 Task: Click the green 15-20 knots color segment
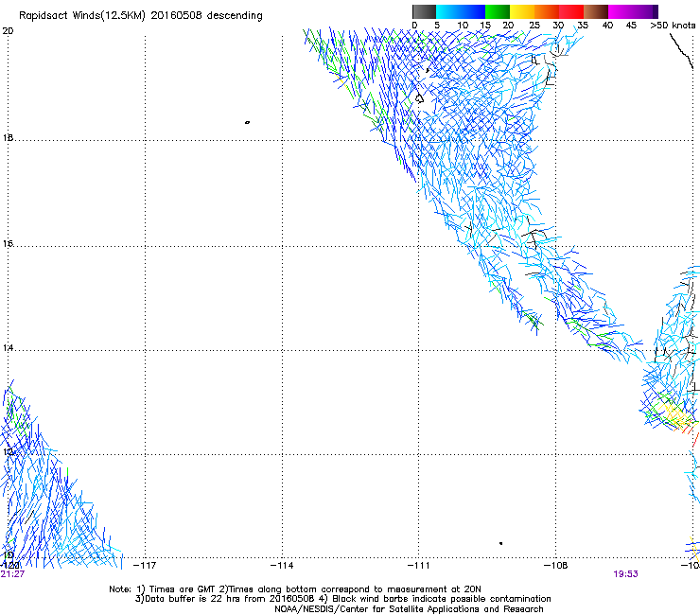pos(498,11)
